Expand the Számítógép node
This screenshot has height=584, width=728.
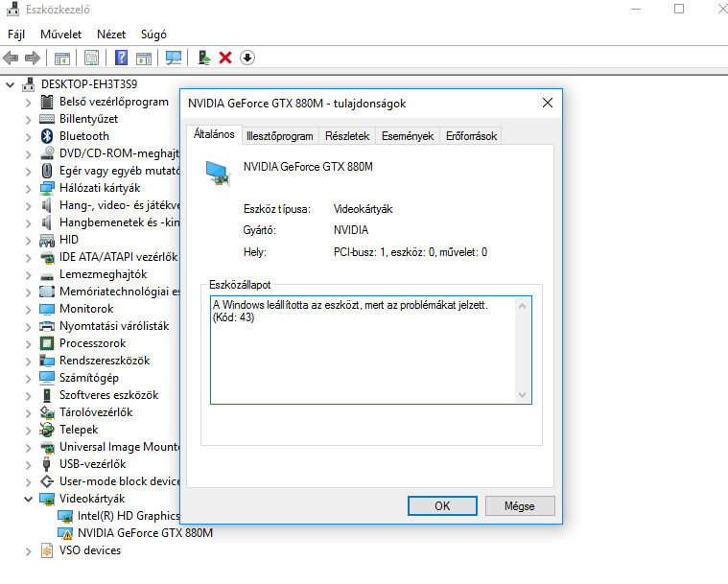pos(28,379)
